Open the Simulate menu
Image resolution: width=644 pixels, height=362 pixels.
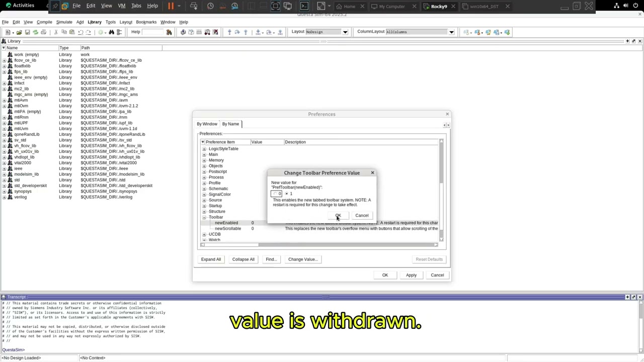[x=64, y=22]
